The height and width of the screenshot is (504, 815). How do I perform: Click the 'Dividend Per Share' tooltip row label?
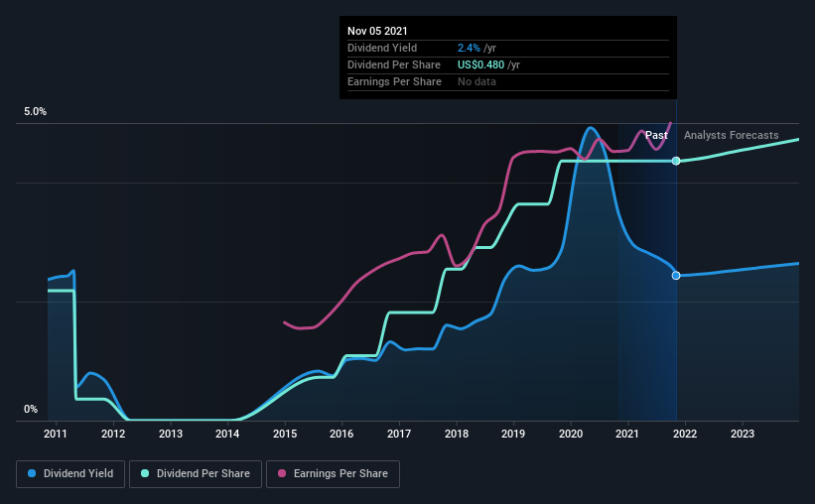pyautogui.click(x=394, y=64)
